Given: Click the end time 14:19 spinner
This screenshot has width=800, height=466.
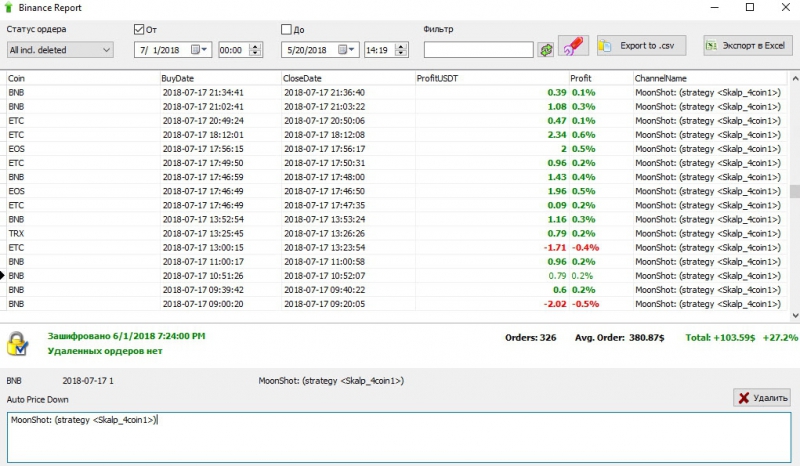Looking at the screenshot, I should (402, 50).
